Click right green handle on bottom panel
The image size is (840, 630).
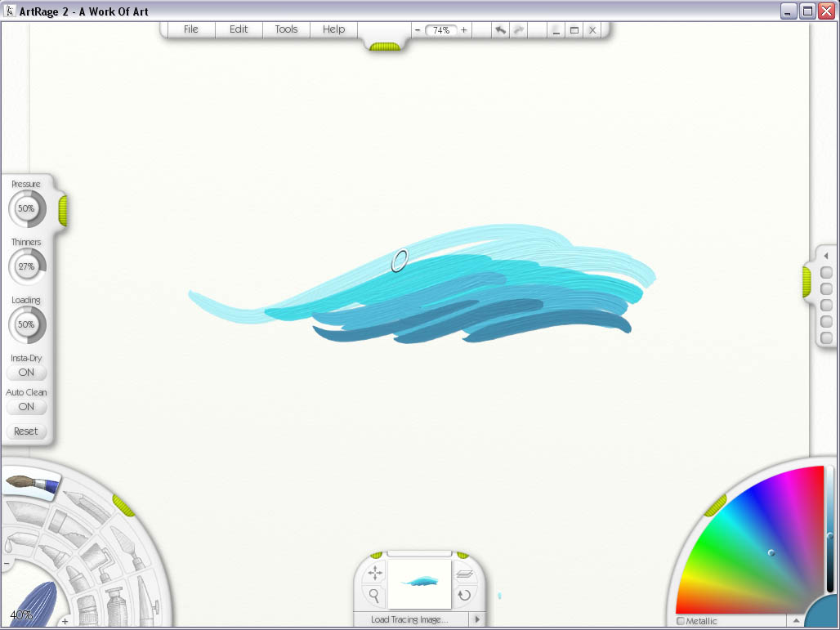(462, 555)
